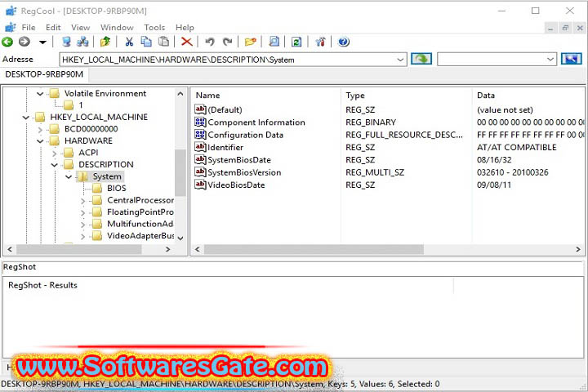Collapse the Volatile Environment key

coord(40,93)
